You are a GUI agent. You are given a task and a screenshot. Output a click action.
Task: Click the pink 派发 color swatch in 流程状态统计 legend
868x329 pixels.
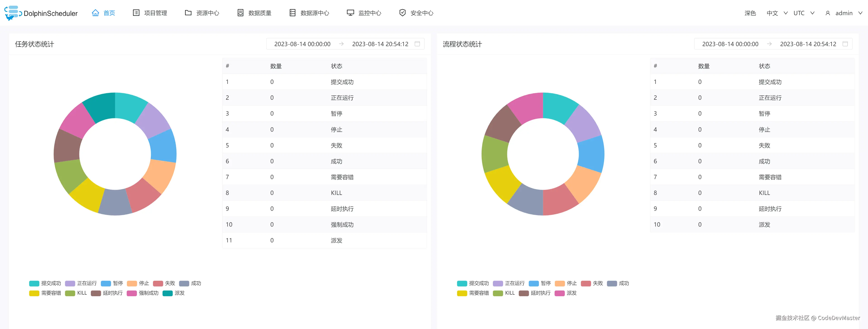coord(560,293)
